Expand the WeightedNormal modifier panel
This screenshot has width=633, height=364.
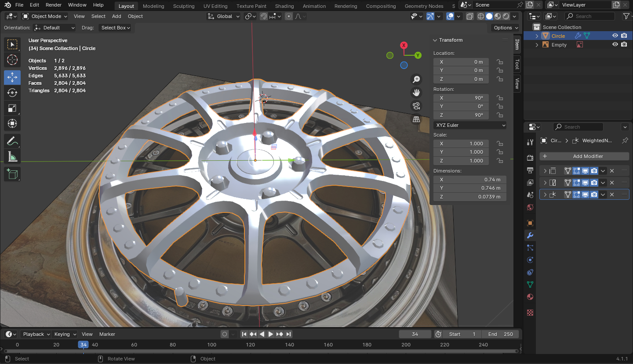[x=545, y=195]
